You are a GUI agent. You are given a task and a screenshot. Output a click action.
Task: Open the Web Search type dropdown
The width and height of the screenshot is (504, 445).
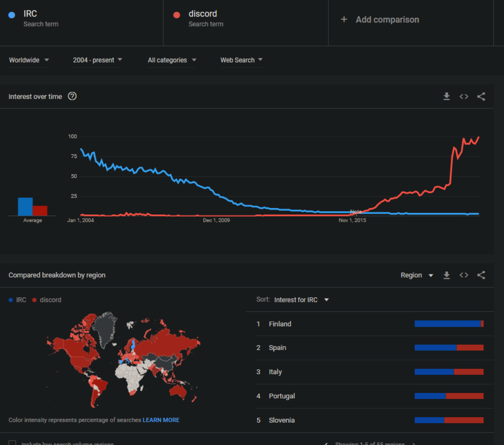(241, 60)
